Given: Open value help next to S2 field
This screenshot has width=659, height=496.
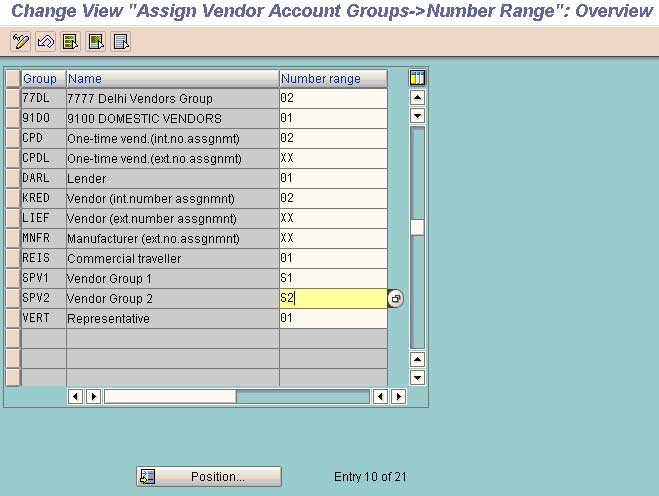Looking at the screenshot, I should pyautogui.click(x=395, y=298).
